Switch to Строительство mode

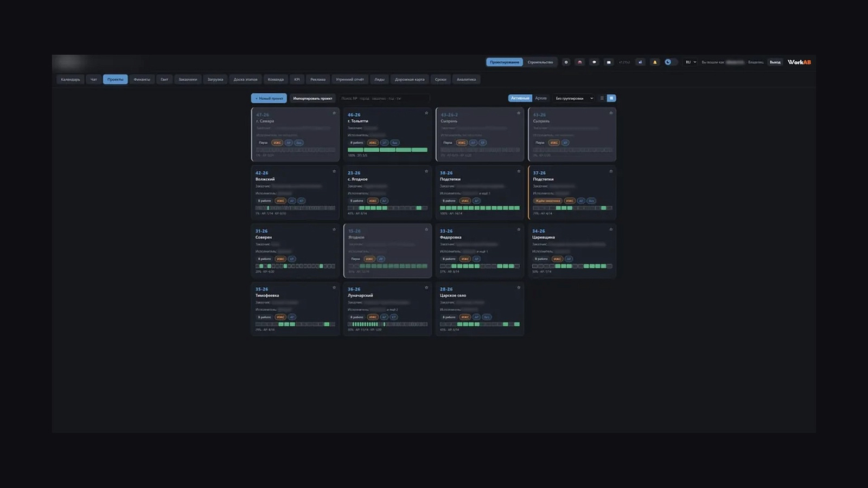pyautogui.click(x=540, y=62)
